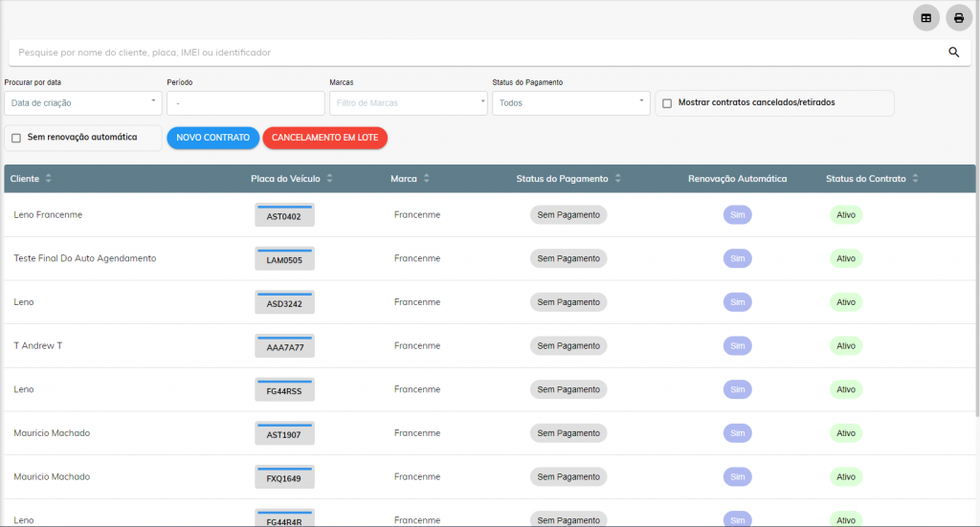Select client Leno Francenme row name
This screenshot has height=527, width=980.
click(48, 215)
